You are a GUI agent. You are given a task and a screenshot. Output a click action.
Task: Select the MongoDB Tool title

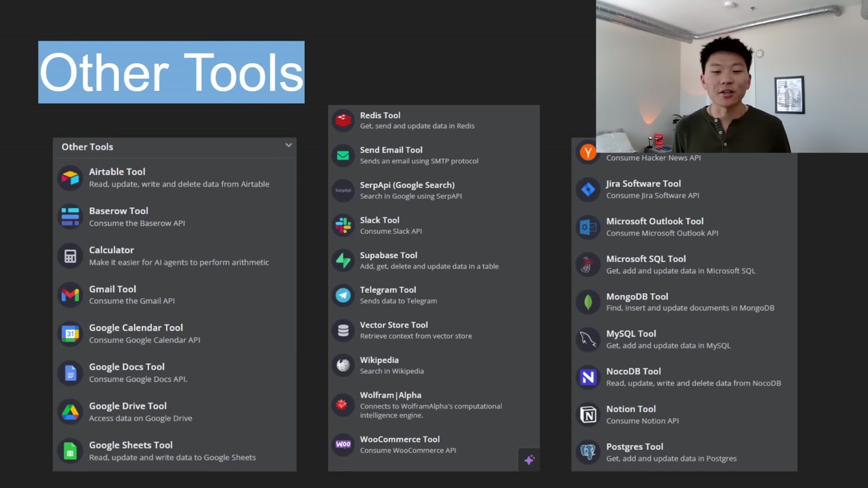[x=637, y=296]
